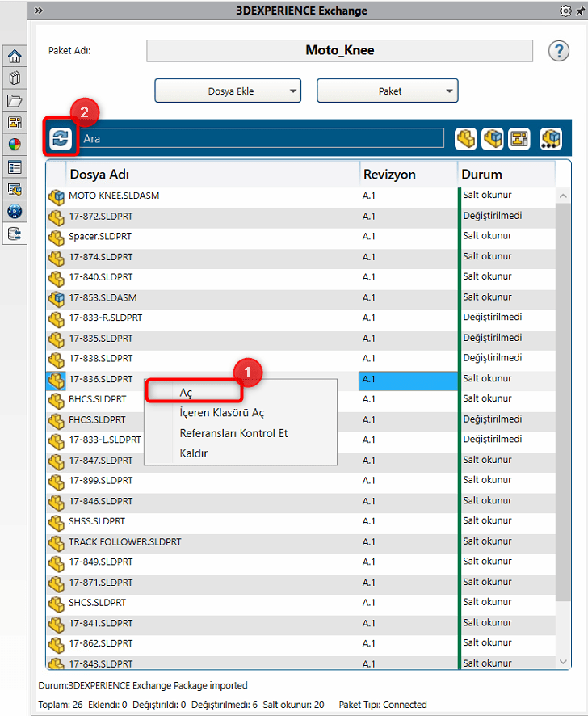
Task: Open the Home tab in sidebar
Action: 15,57
